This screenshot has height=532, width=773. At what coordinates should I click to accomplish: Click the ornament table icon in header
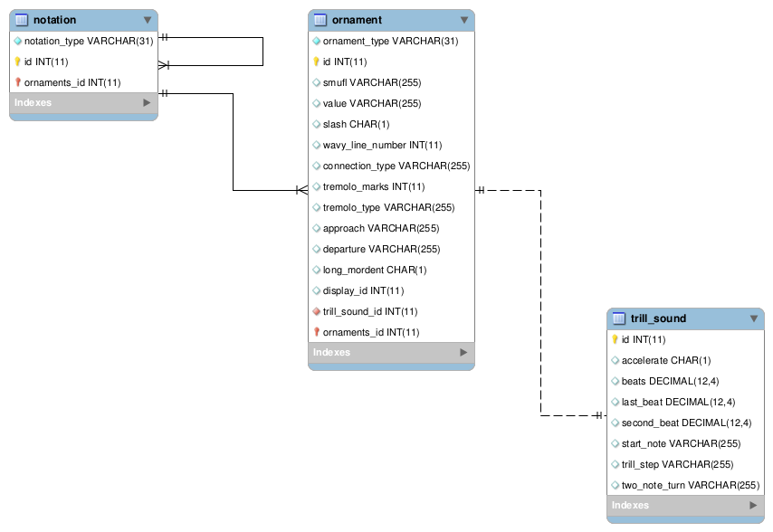pos(320,20)
